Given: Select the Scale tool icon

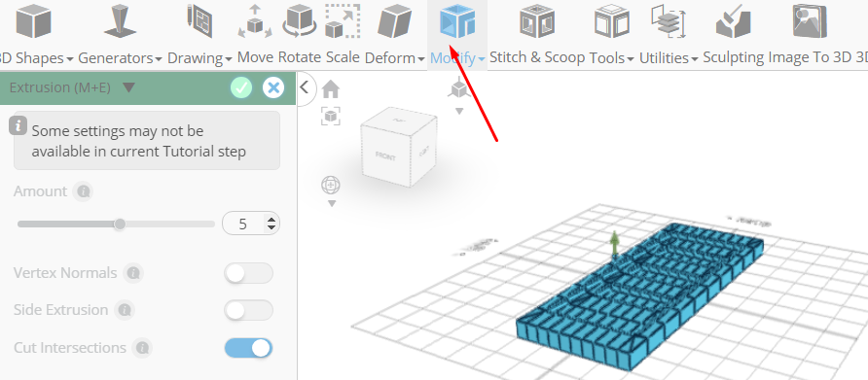Looking at the screenshot, I should click(x=343, y=21).
